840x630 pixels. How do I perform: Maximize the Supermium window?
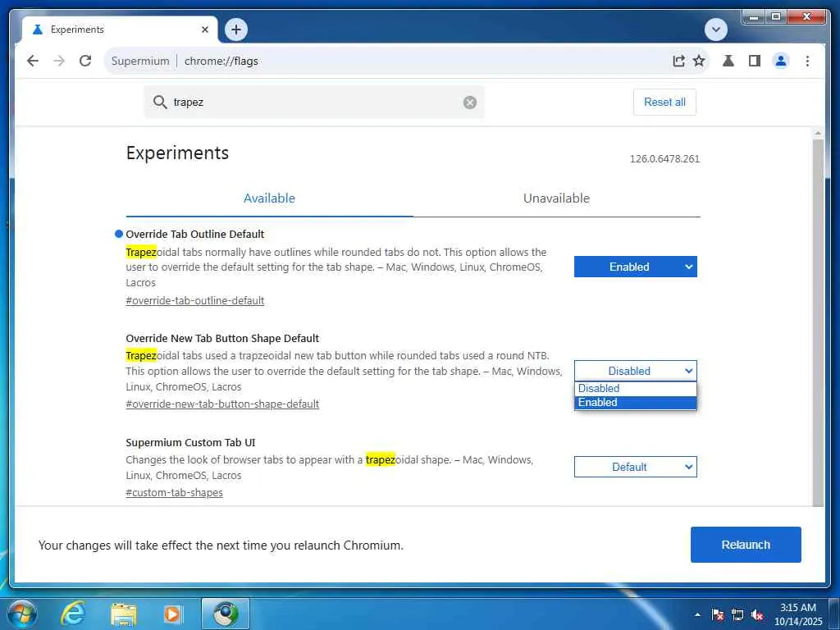776,17
